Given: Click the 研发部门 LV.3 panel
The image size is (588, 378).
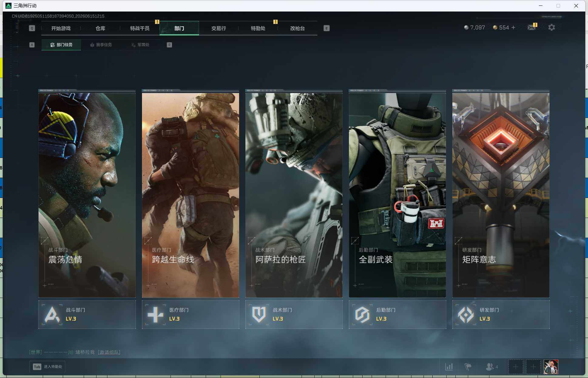Looking at the screenshot, I should [501, 315].
